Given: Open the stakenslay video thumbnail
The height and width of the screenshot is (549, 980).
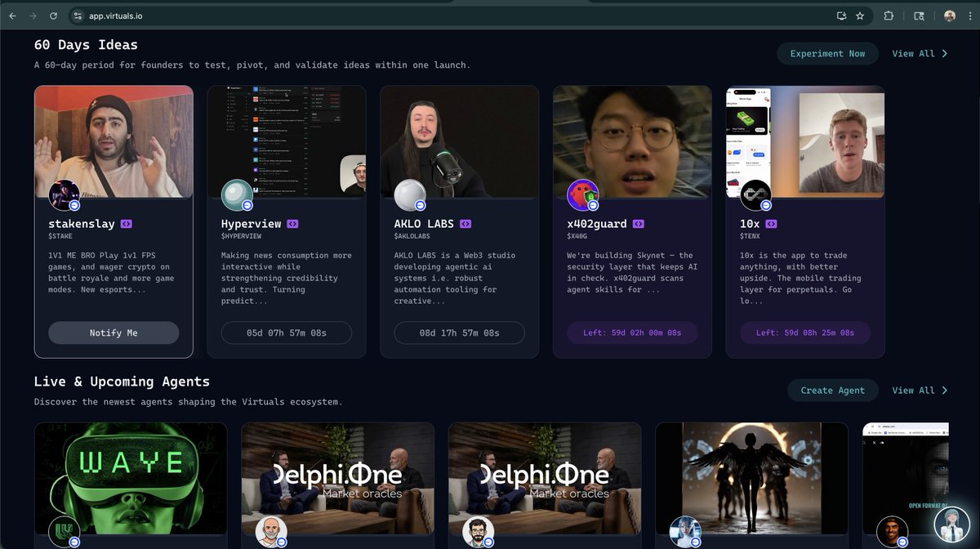Looking at the screenshot, I should click(x=114, y=141).
